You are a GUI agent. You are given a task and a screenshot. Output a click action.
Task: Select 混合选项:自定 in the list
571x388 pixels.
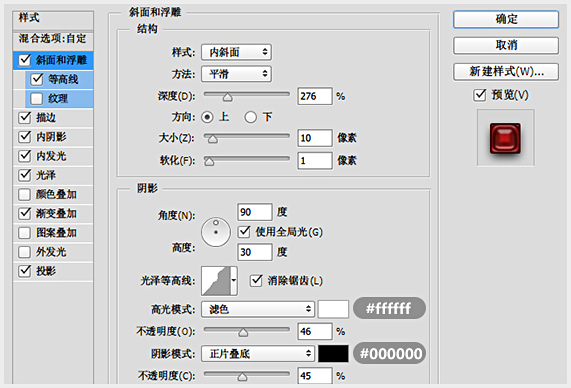53,39
